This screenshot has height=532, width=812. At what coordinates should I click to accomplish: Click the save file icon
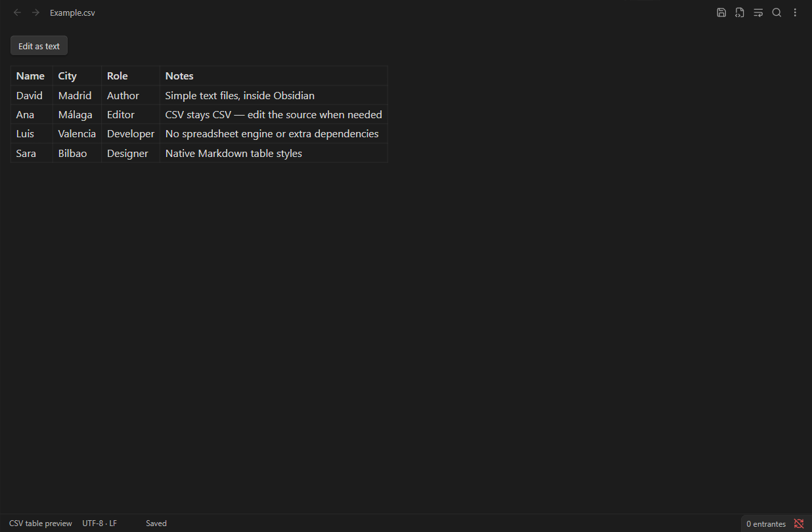721,12
